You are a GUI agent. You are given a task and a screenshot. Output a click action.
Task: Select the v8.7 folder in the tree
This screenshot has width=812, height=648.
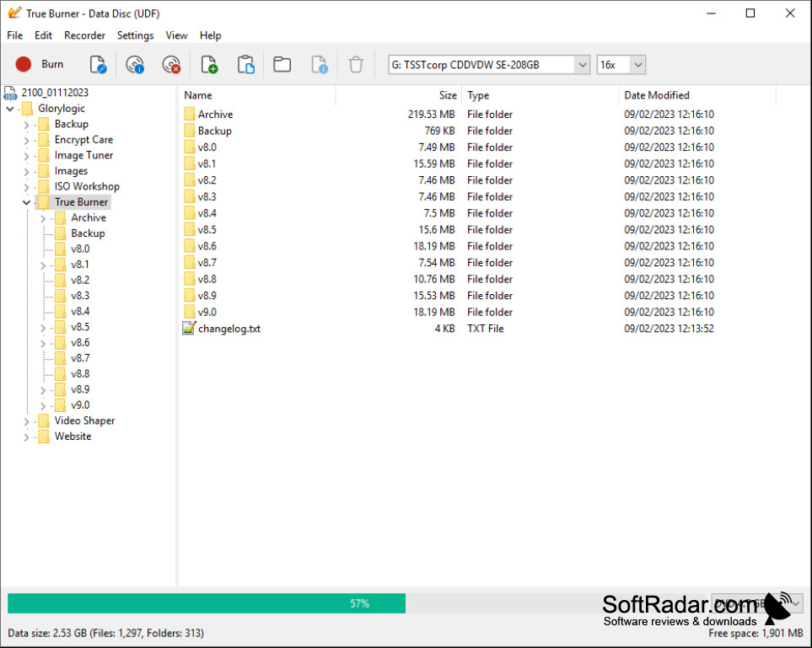[x=80, y=358]
